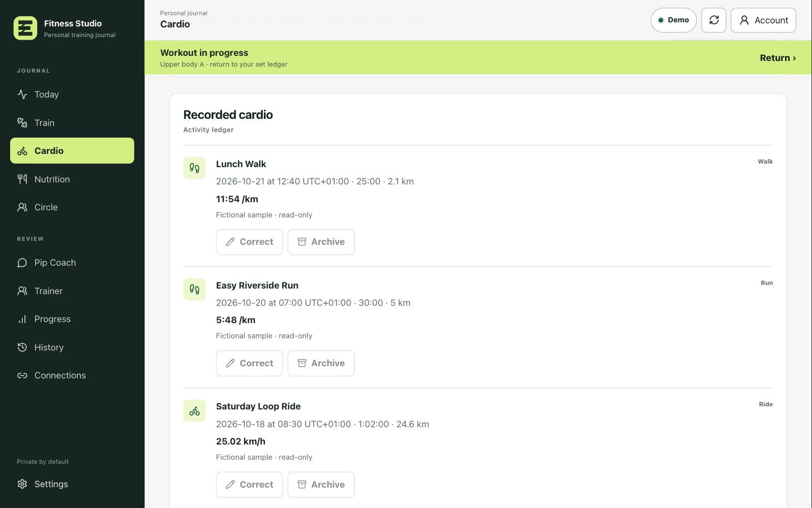Click the Ride type tag
Viewport: 812px width, 508px height.
click(766, 404)
